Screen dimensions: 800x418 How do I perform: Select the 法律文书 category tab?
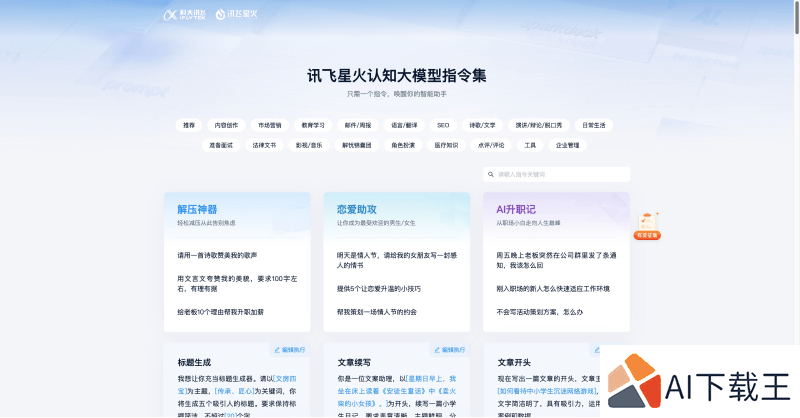[264, 145]
